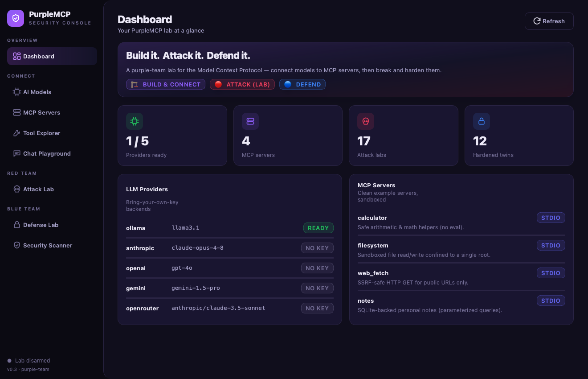
Task: Open Chat Playground
Action: click(52, 153)
